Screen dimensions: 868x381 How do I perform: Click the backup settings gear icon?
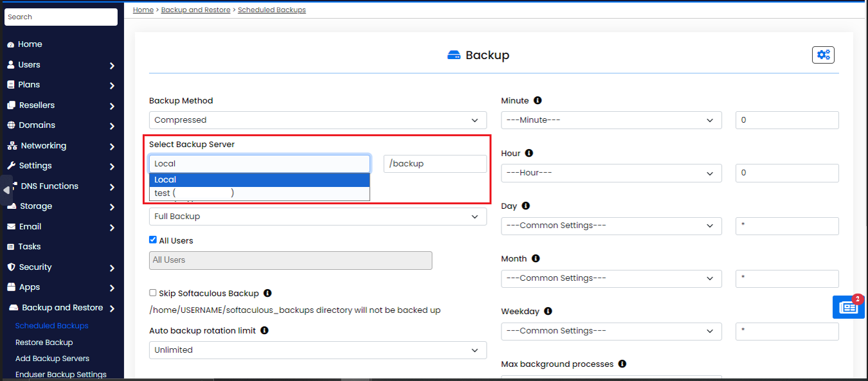pos(823,55)
